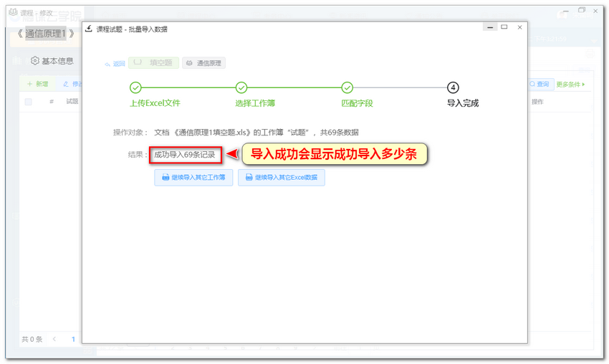Select the 填空题 tag button

point(153,63)
